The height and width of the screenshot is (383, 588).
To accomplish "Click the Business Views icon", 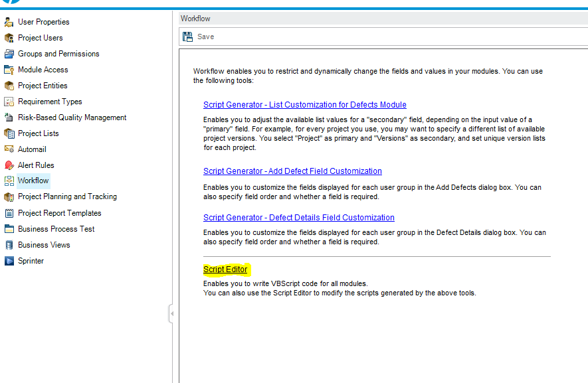I will click(x=9, y=245).
